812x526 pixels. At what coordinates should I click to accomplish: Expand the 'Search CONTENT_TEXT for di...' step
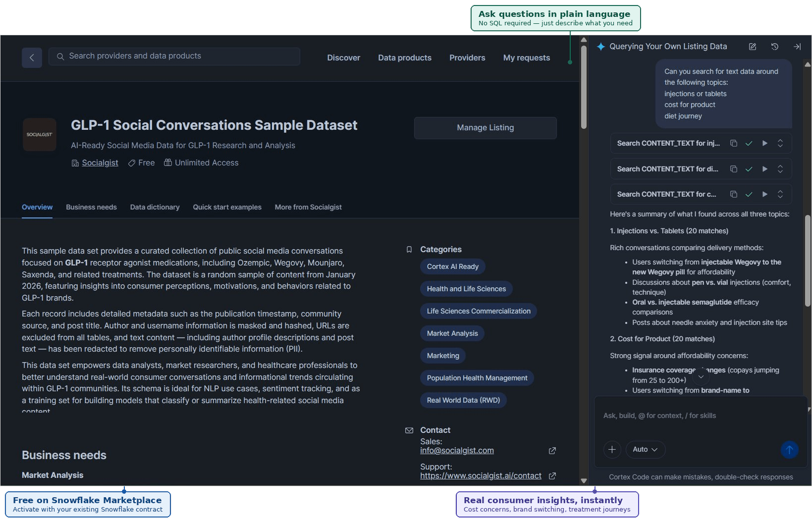point(781,169)
